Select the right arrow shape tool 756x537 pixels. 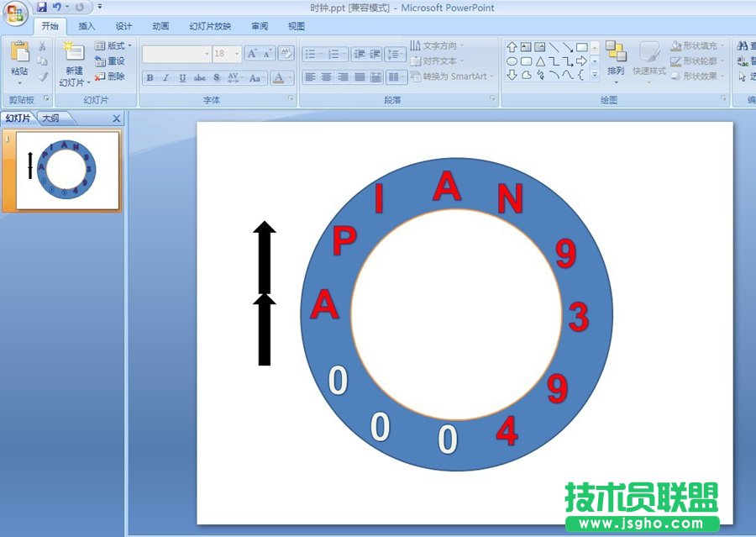pyautogui.click(x=581, y=61)
